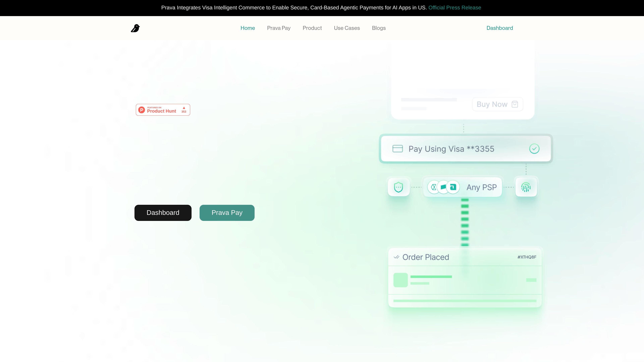Click the green Prava Pay button
The image size is (644, 362).
click(227, 213)
